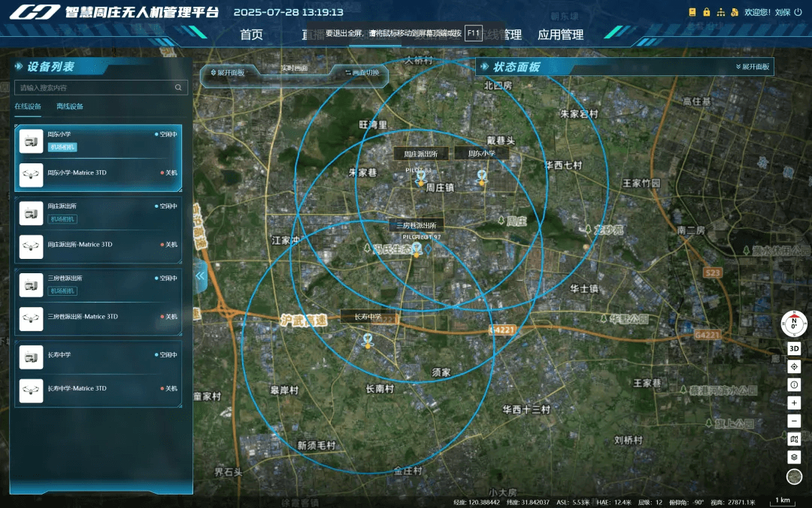Select the 周庄派出所 dock device icon
Screen dimensions: 812x508
pyautogui.click(x=31, y=213)
